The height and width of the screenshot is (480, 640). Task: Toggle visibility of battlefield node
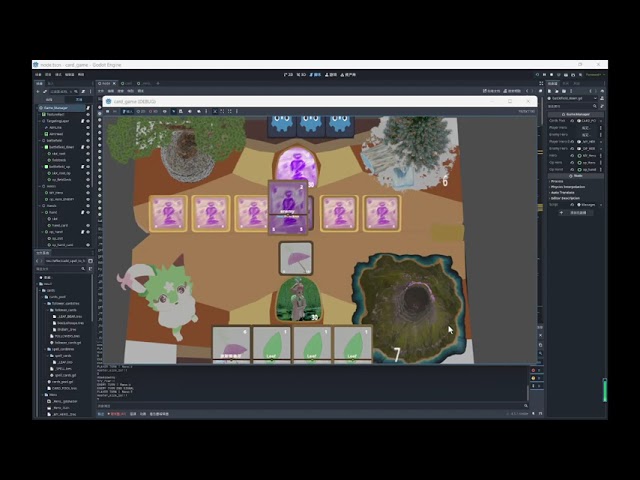pyautogui.click(x=88, y=140)
